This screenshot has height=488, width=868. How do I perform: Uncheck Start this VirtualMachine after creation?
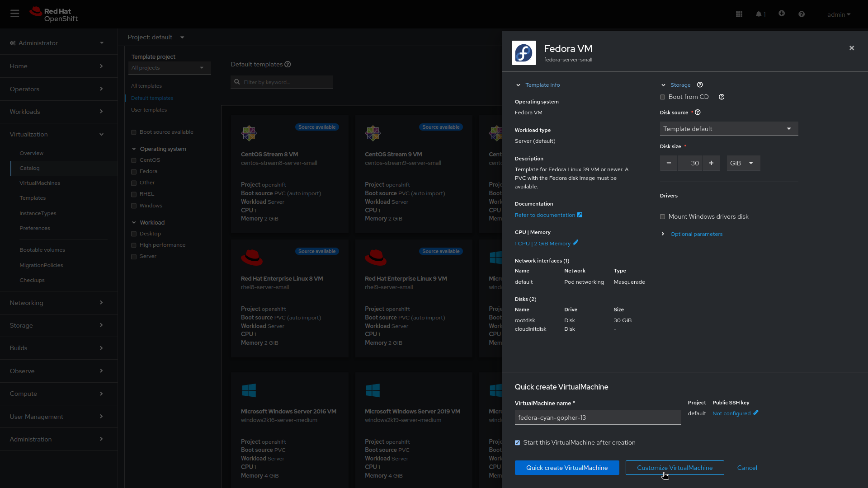[x=517, y=442]
